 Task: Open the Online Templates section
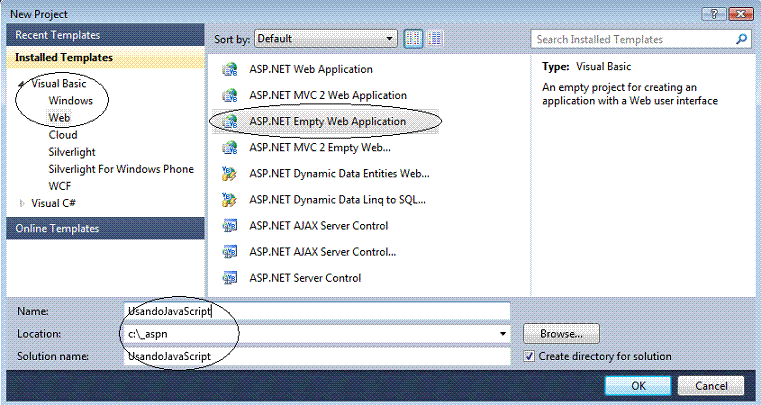point(105,228)
